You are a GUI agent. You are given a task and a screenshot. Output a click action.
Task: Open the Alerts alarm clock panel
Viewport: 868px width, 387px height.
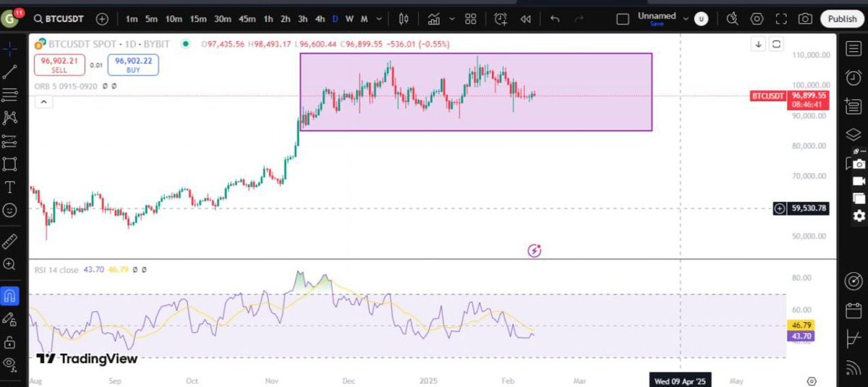pyautogui.click(x=853, y=77)
